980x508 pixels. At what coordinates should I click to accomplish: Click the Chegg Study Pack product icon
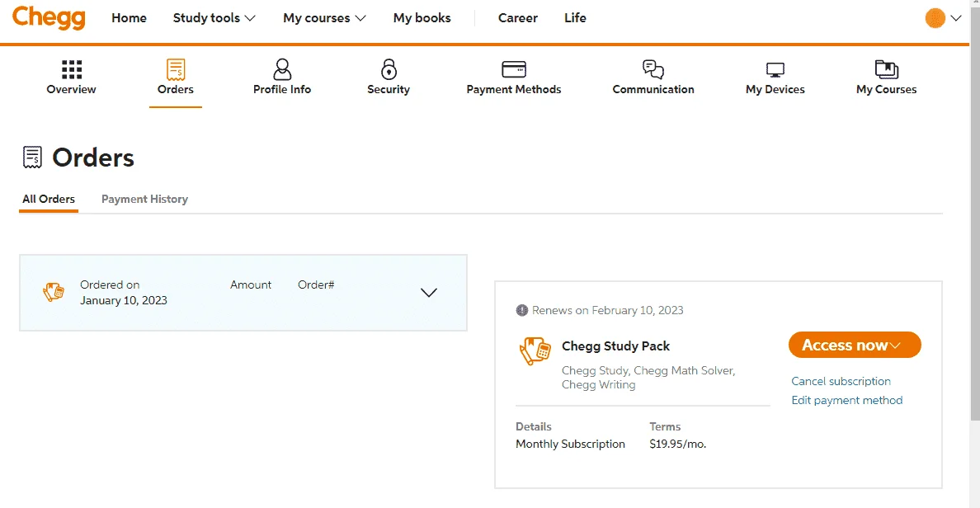tap(535, 351)
